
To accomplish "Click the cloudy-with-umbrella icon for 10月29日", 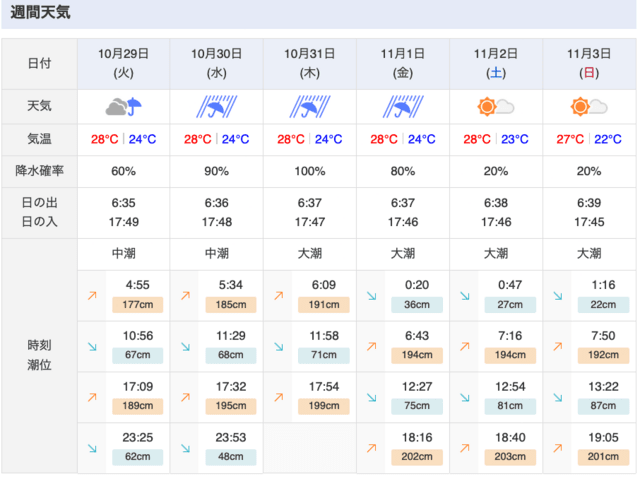I will click(x=123, y=107).
